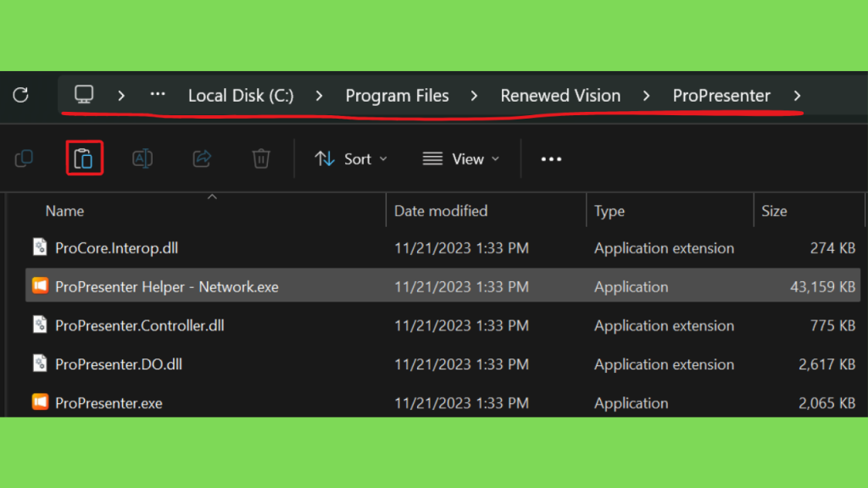Click the Delete trash icon
868x488 pixels.
pyautogui.click(x=261, y=158)
